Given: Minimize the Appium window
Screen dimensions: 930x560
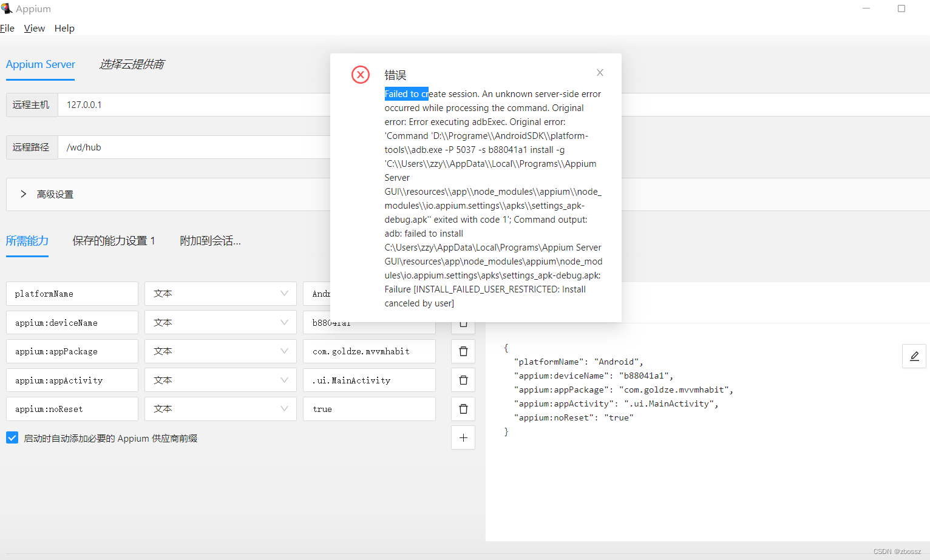Looking at the screenshot, I should [866, 8].
